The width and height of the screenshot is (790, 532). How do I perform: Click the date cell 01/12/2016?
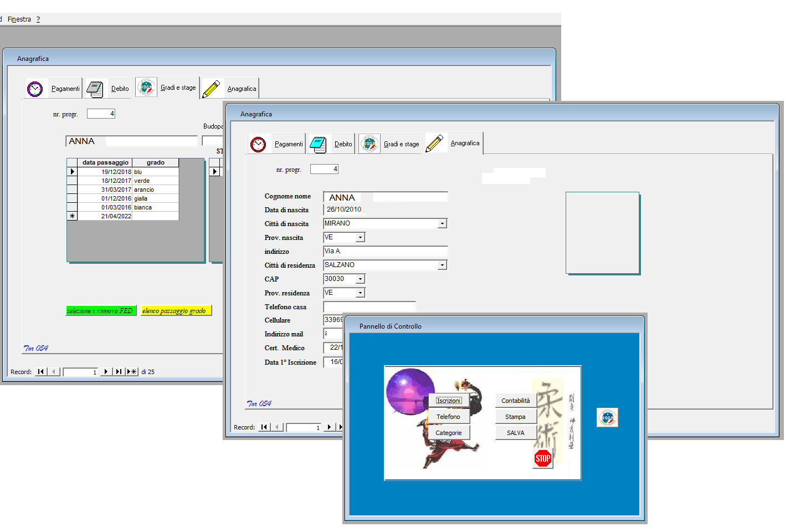(x=105, y=198)
